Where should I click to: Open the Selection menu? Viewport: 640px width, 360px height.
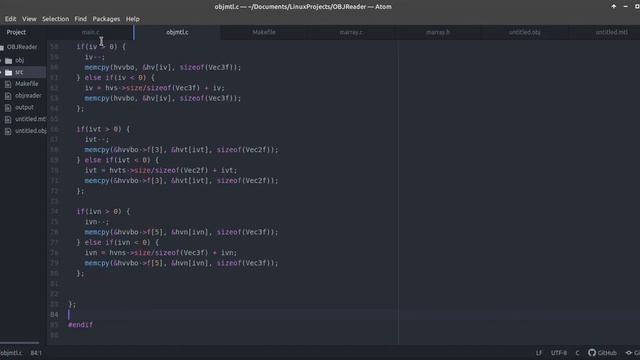[x=56, y=19]
